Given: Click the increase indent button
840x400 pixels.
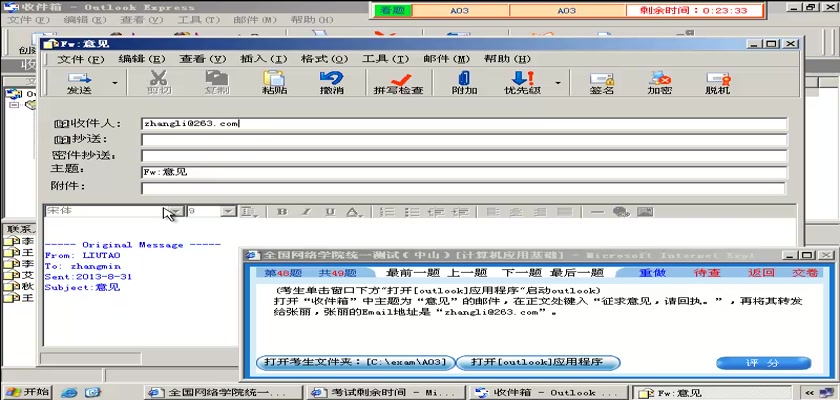Looking at the screenshot, I should 461,212.
